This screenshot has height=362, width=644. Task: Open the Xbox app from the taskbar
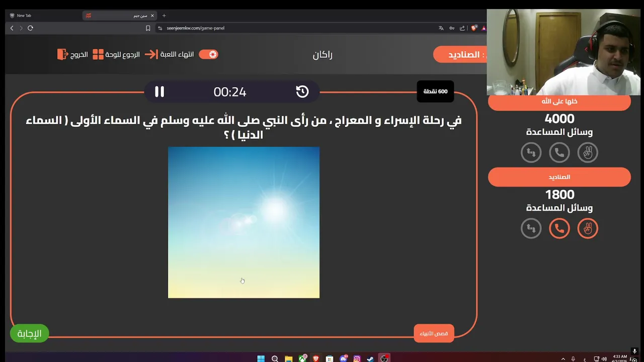302,358
